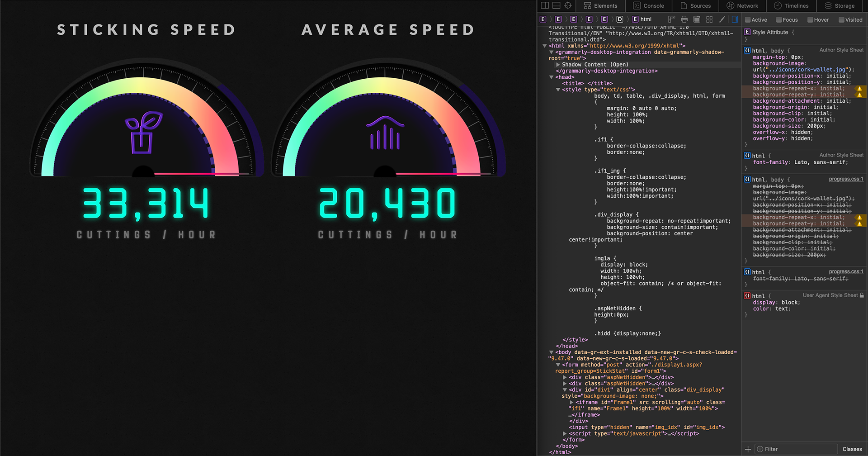Select the input type="hidden" name="img_idx" line
This screenshot has width=868, height=456.
[x=646, y=427]
